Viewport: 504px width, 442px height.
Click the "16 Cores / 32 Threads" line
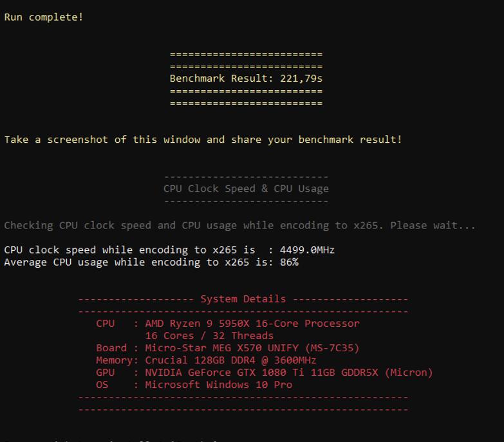tap(209, 336)
